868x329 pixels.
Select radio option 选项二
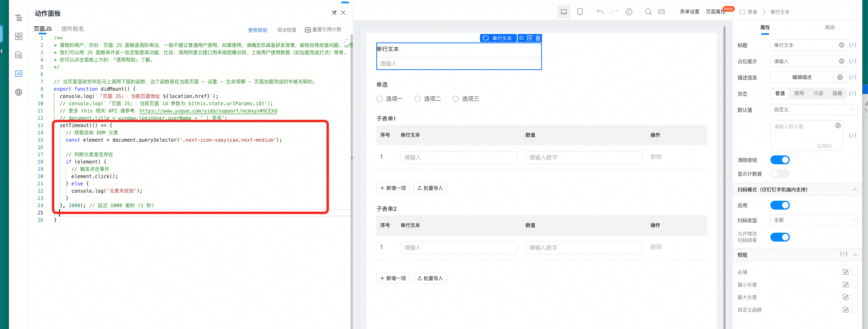418,99
